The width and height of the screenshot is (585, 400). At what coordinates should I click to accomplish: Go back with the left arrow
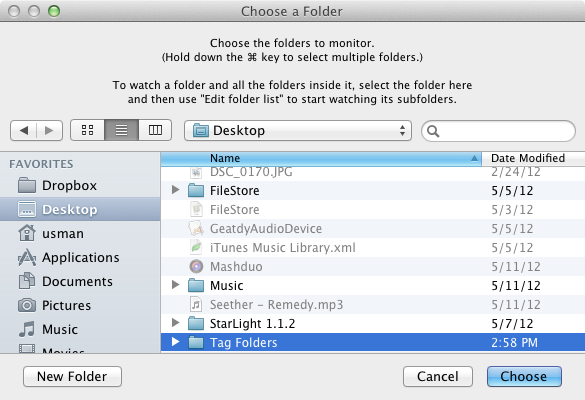24,131
